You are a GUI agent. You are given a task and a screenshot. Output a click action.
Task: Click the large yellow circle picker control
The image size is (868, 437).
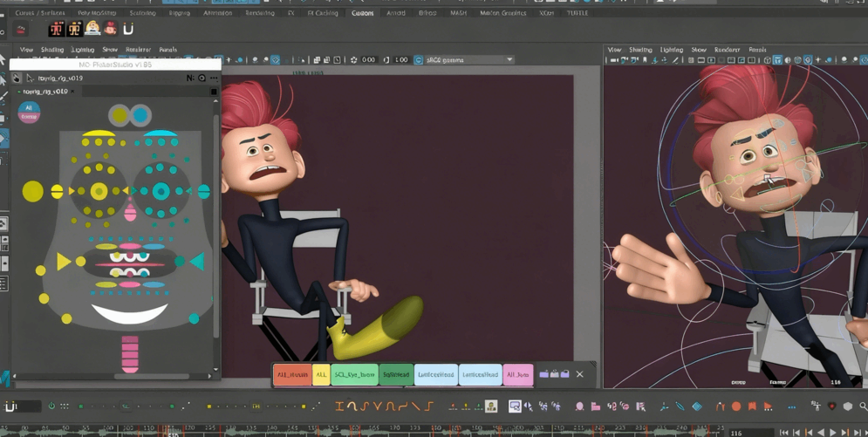point(32,191)
